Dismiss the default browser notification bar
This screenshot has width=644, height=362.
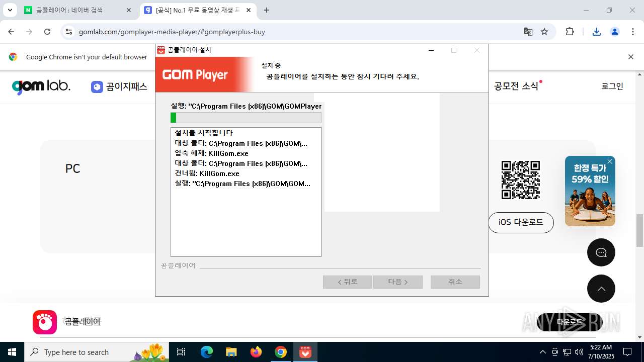(x=630, y=57)
